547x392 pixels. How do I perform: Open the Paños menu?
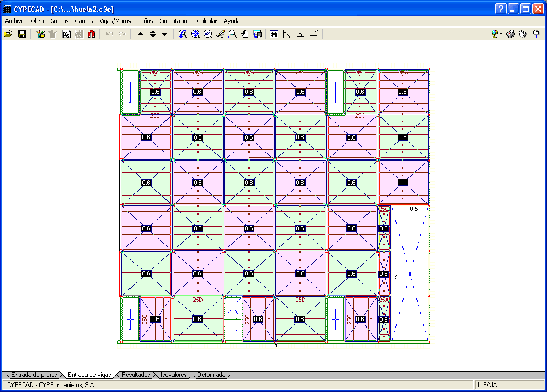[145, 21]
